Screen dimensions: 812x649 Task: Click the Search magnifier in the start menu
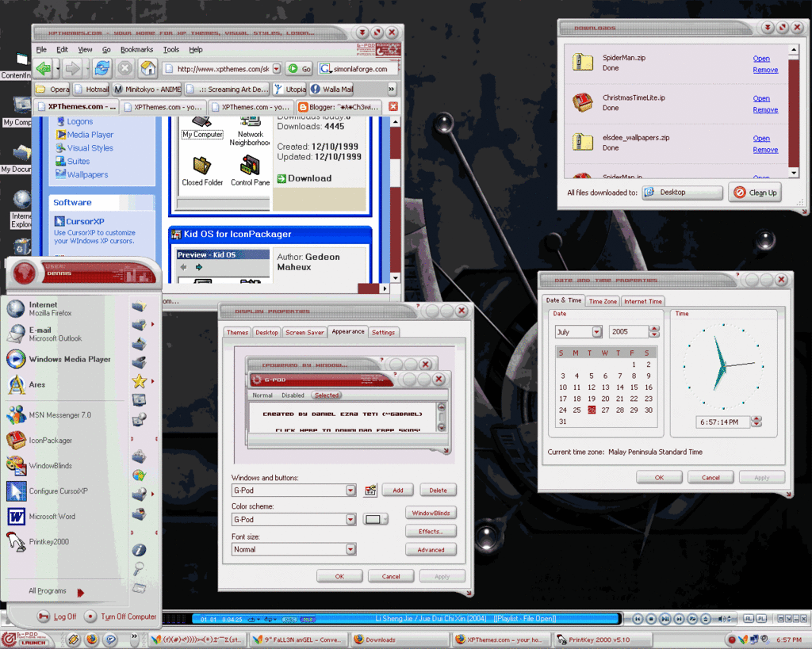click(139, 569)
